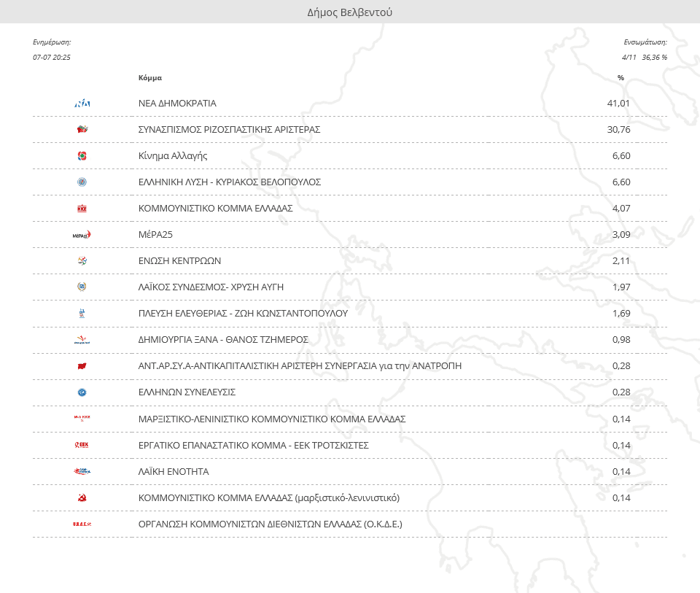Screen dimensions: 700x593
Task: Click the % column header
Action: point(621,78)
